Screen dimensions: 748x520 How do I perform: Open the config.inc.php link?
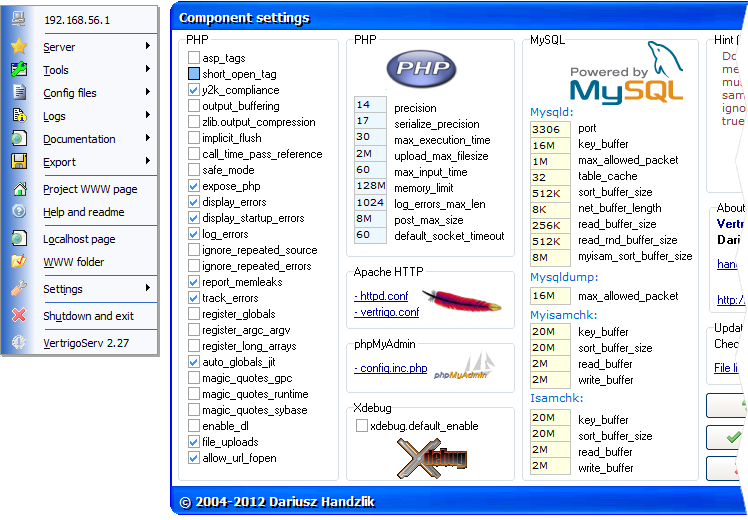[391, 368]
